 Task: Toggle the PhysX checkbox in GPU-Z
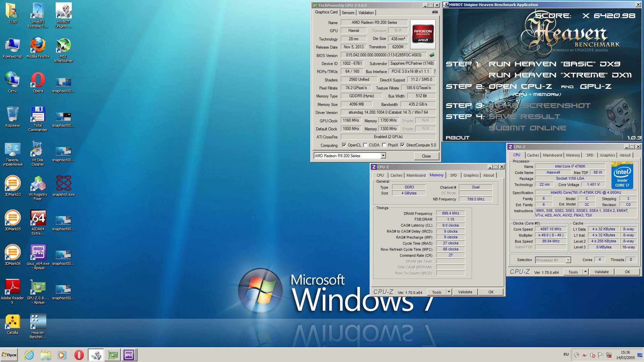tap(384, 145)
